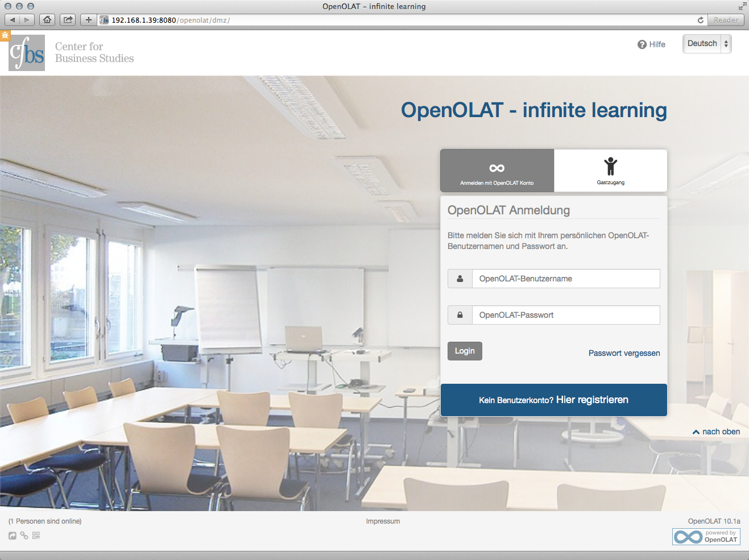Select the Gastzugang guest access tab

pyautogui.click(x=610, y=171)
